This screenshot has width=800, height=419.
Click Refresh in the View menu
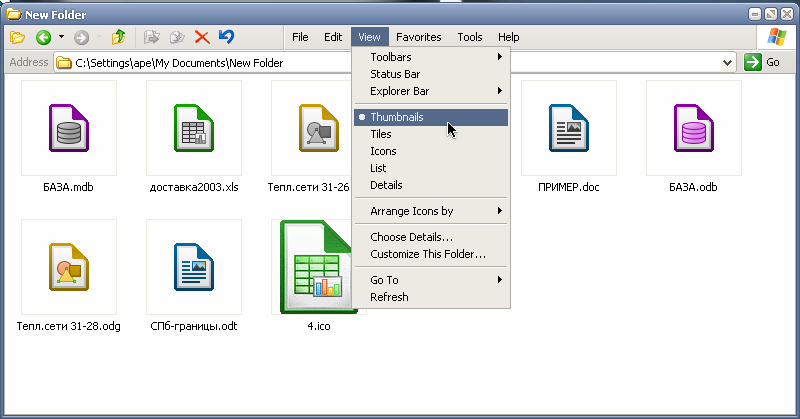pos(389,297)
